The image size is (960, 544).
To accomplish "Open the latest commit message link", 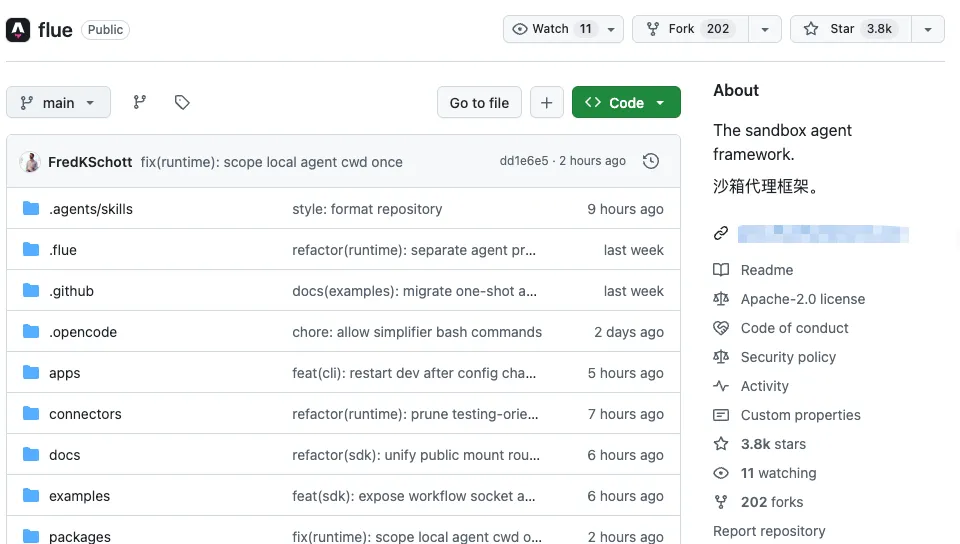I will coord(271,162).
